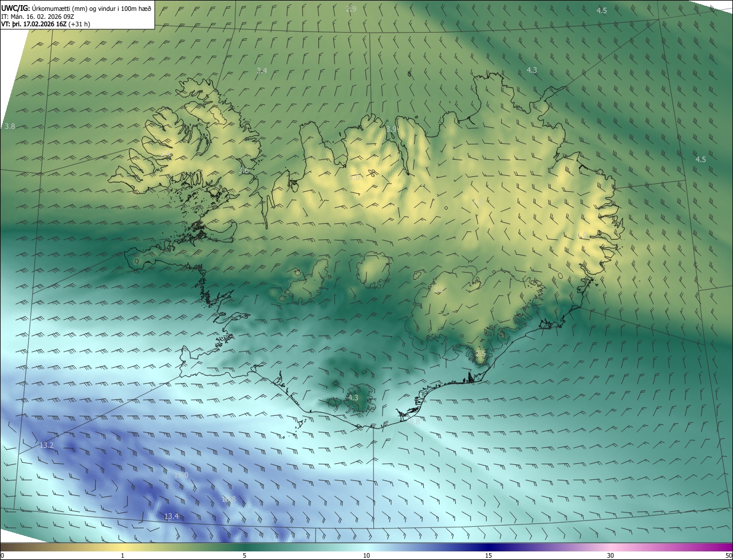Click the 13.4 value label on the map

[x=171, y=516]
